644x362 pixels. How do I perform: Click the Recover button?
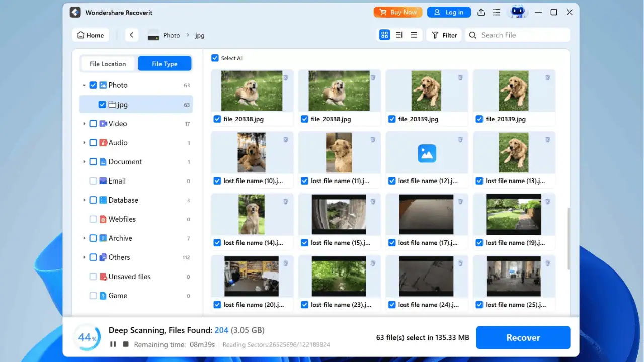[523, 338]
